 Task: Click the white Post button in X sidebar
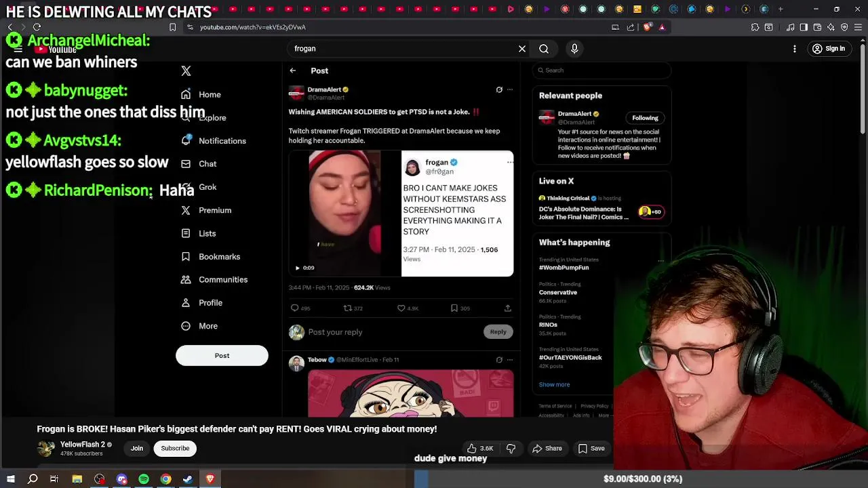pos(222,355)
